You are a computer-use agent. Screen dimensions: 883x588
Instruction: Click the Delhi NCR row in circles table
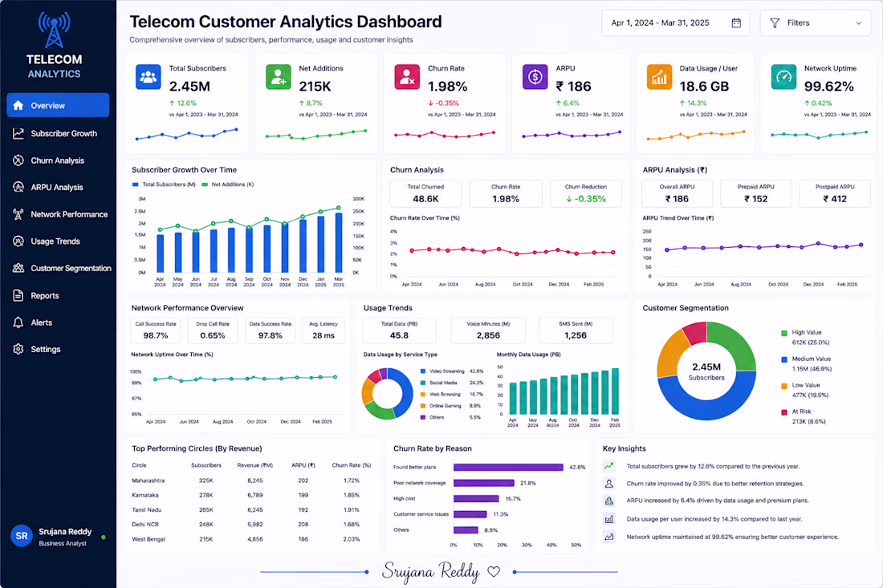[252, 525]
